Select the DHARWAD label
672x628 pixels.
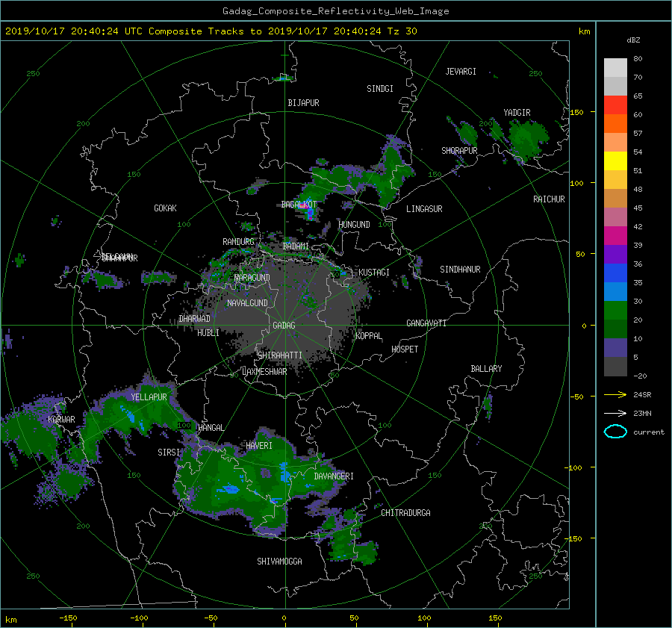195,319
